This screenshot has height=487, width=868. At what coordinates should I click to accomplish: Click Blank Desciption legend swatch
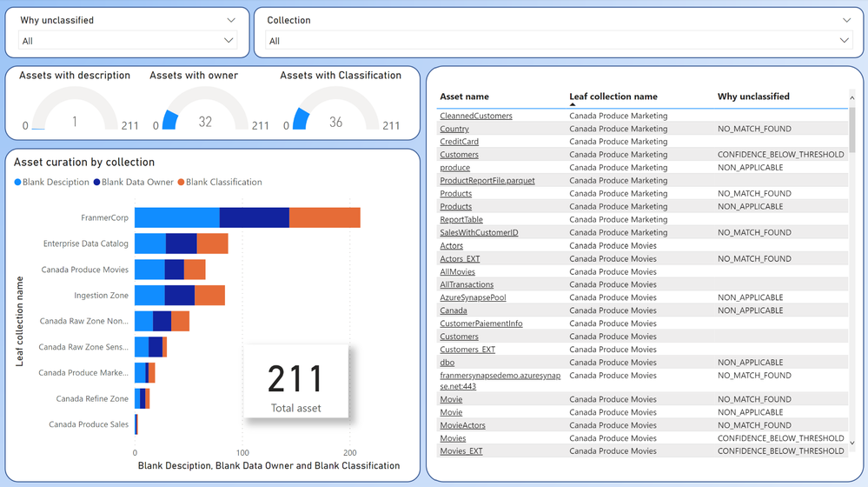coord(17,183)
